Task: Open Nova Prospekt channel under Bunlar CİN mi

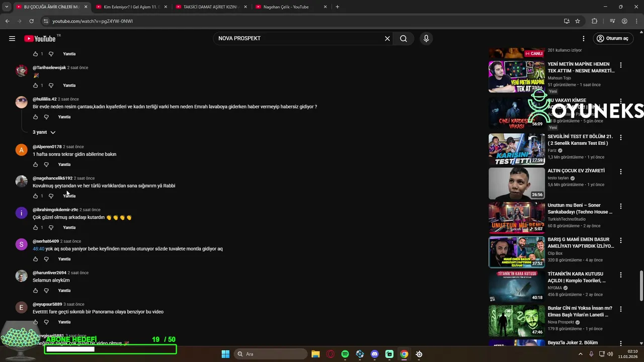Action: click(561, 322)
